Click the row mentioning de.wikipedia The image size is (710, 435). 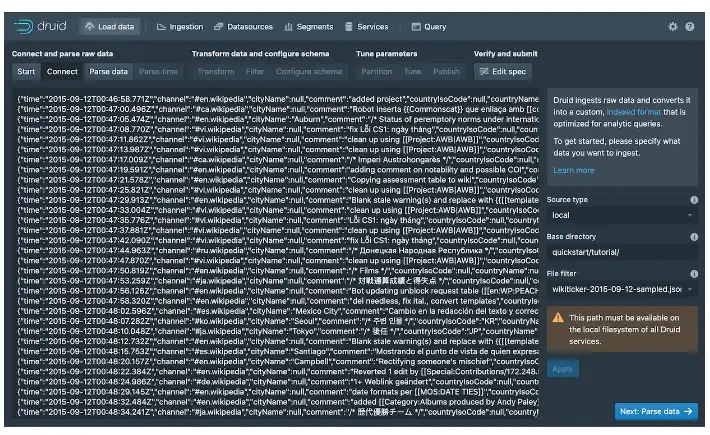pyautogui.click(x=278, y=382)
